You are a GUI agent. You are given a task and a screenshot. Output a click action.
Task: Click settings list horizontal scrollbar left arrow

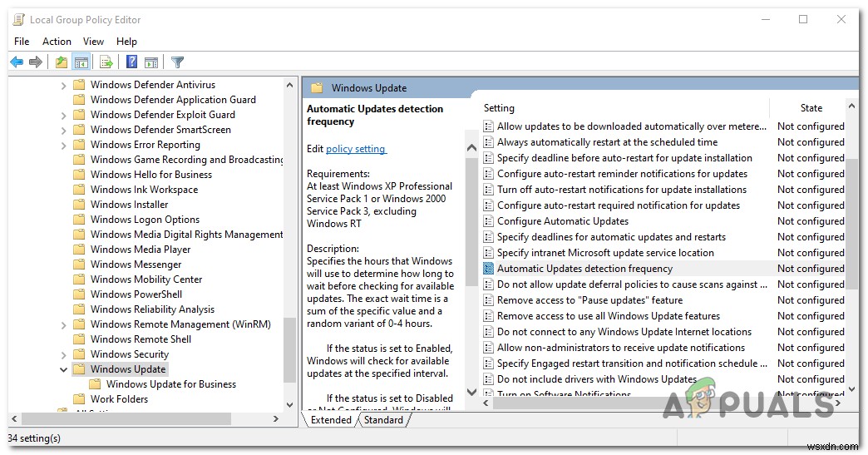[486, 403]
